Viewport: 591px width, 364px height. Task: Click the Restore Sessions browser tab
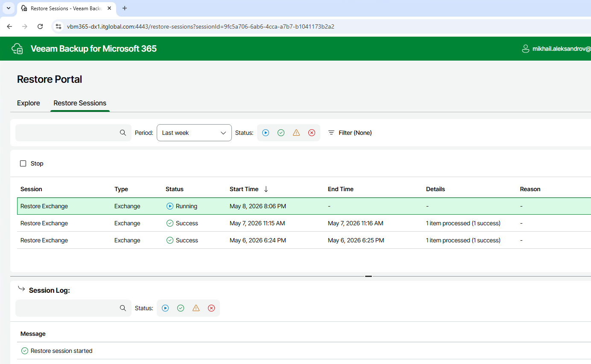tap(67, 9)
